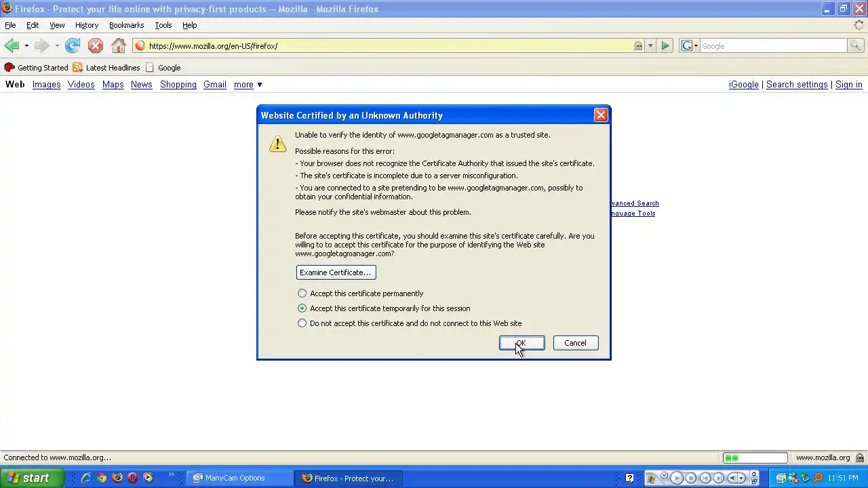Launch Opera from Quick Launch
The height and width of the screenshot is (488, 868).
point(132,478)
